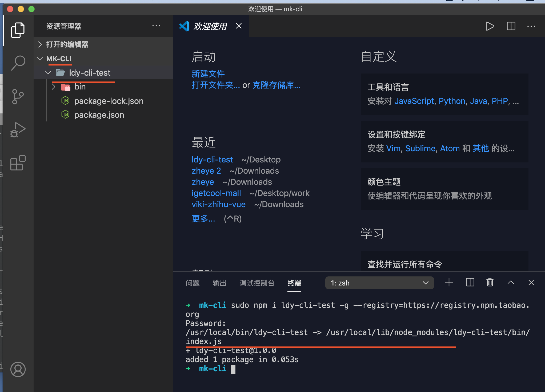The width and height of the screenshot is (545, 392).
Task: Close the terminal panel
Action: tap(531, 282)
